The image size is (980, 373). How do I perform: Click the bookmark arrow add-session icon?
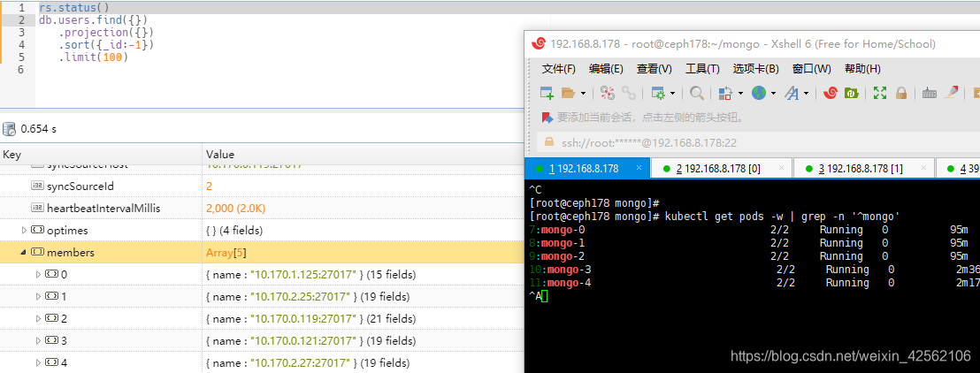click(x=547, y=117)
